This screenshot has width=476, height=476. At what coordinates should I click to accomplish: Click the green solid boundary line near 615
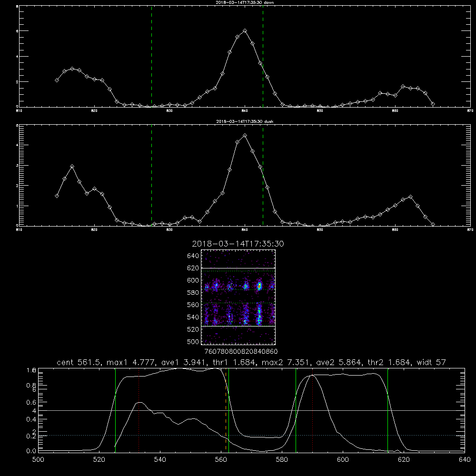pyautogui.click(x=387, y=410)
